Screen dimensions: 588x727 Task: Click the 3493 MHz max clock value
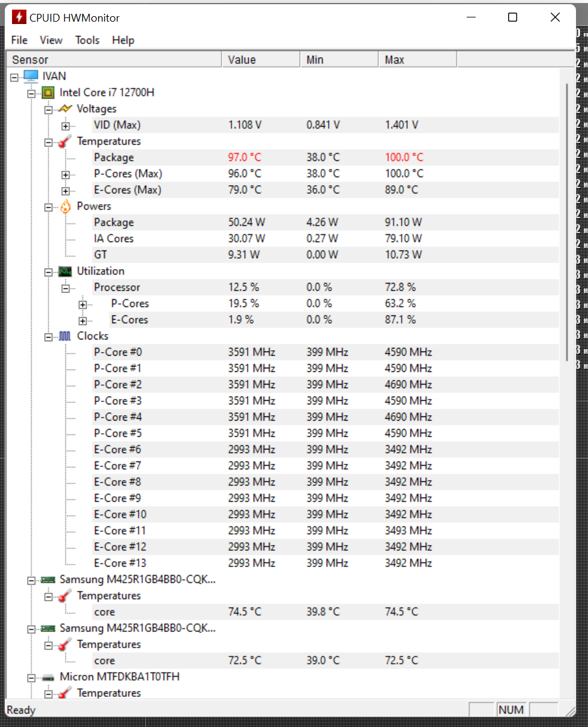coord(408,531)
